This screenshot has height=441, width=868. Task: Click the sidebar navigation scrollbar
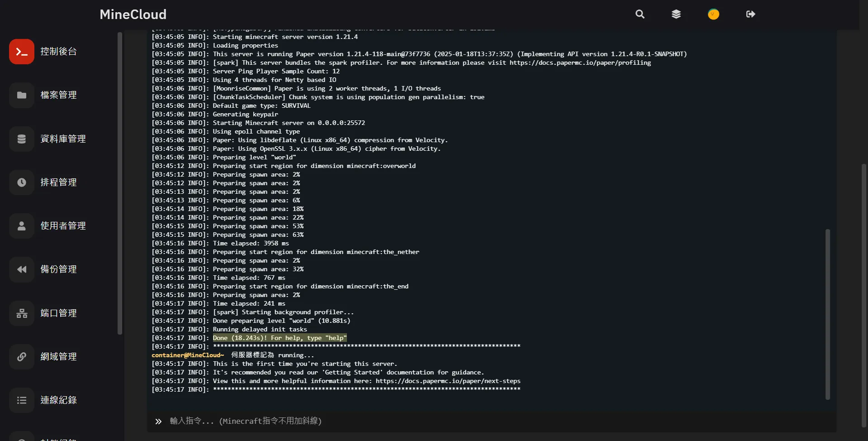pos(120,183)
